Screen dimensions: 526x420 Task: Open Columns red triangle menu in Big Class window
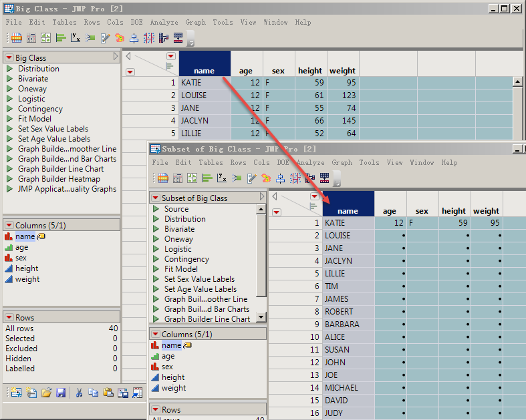(x=9, y=226)
